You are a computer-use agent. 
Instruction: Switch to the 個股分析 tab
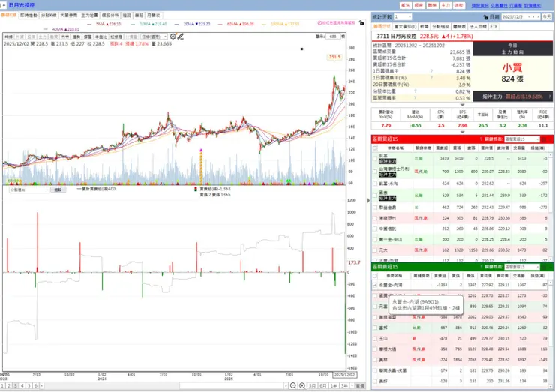(x=110, y=16)
